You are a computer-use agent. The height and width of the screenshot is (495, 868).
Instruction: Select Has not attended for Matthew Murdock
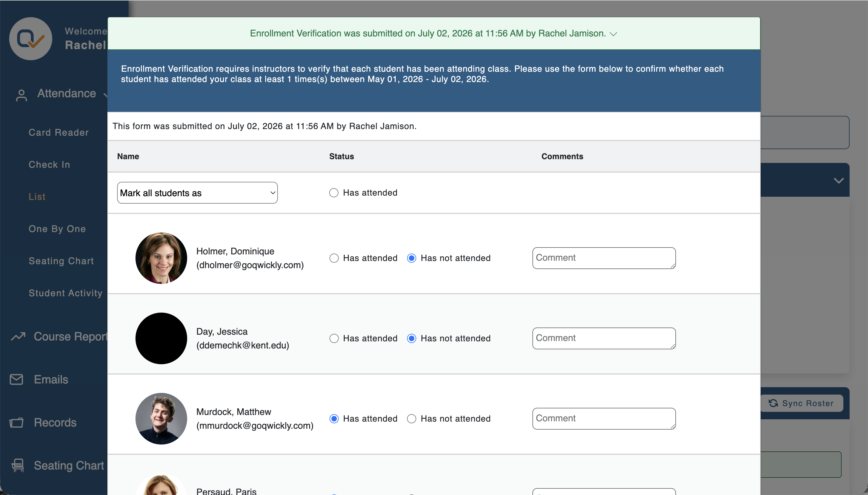(412, 418)
